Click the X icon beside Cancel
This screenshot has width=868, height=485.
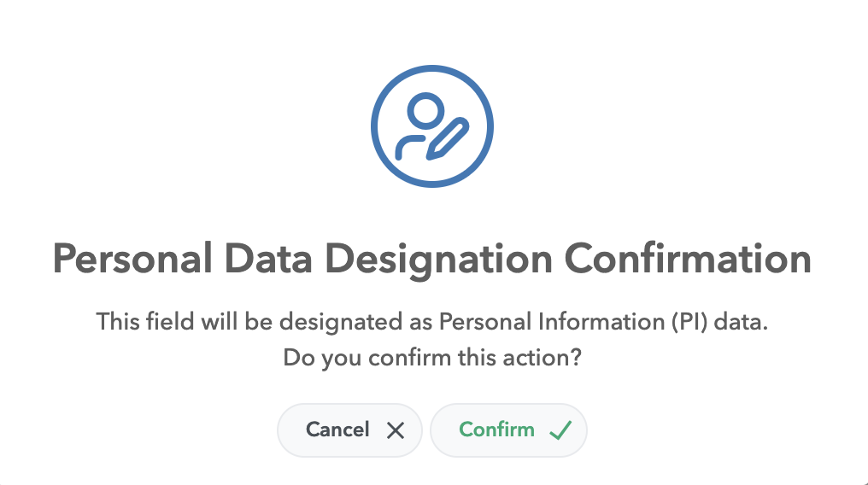pos(396,430)
